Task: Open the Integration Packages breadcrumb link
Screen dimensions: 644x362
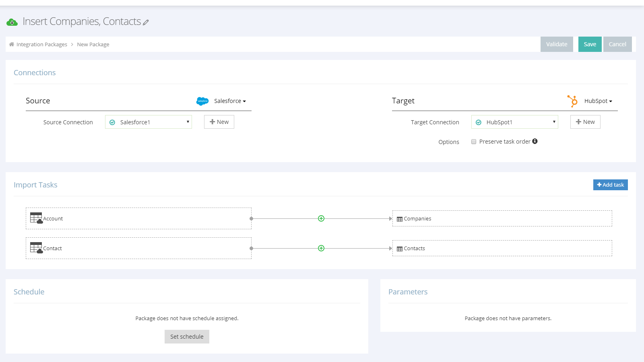Action: [x=41, y=44]
